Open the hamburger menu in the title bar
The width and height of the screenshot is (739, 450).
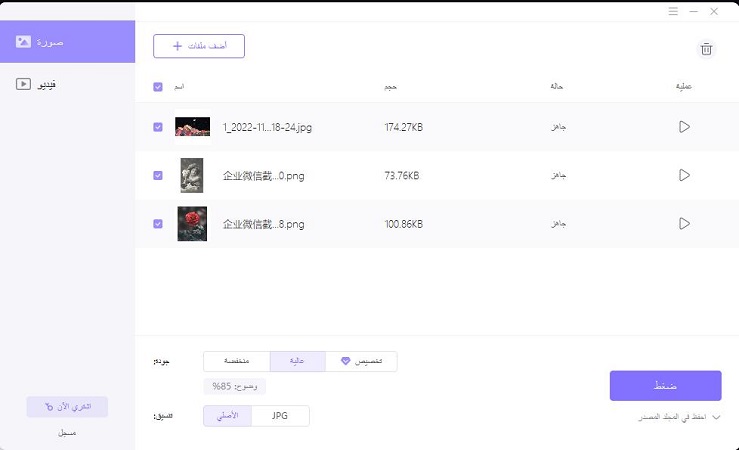(673, 11)
